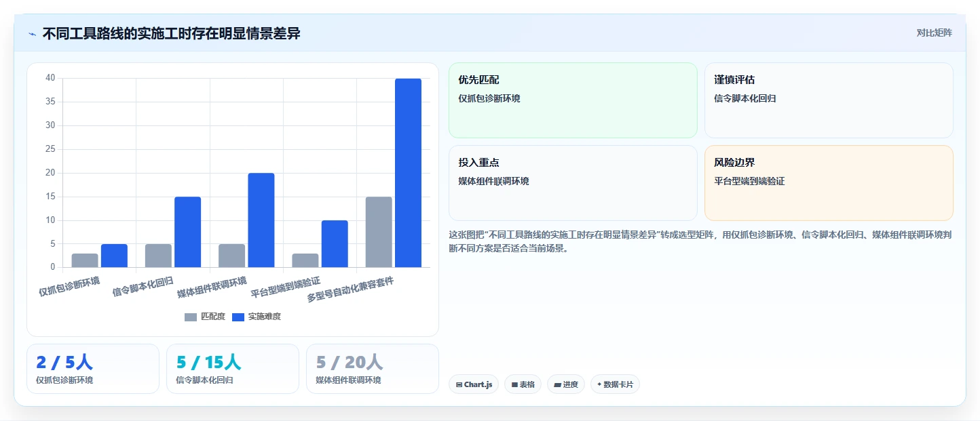Screen dimensions: 980x421
Task: Click the gray bar for 信令脚本化回归
Action: [158, 256]
